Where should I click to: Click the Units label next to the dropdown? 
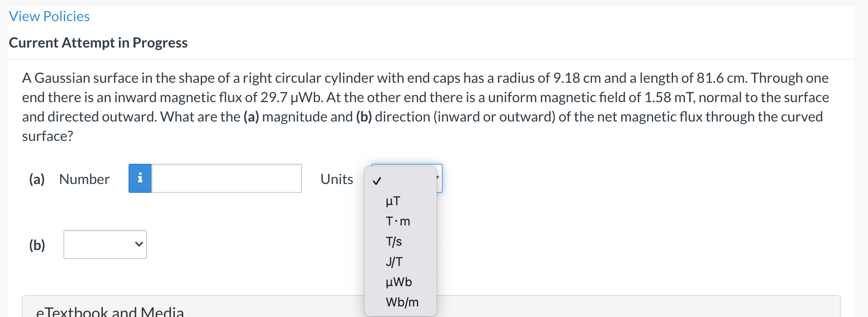[x=336, y=179]
